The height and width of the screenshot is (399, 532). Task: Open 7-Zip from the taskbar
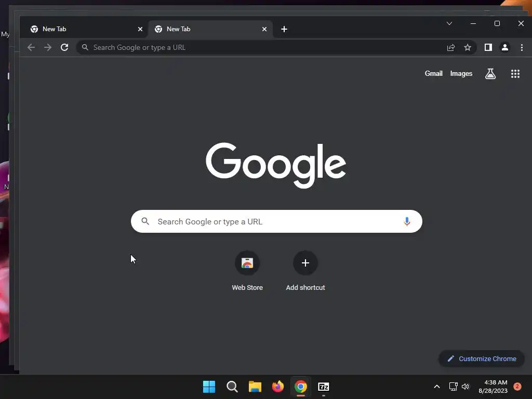[324, 387]
